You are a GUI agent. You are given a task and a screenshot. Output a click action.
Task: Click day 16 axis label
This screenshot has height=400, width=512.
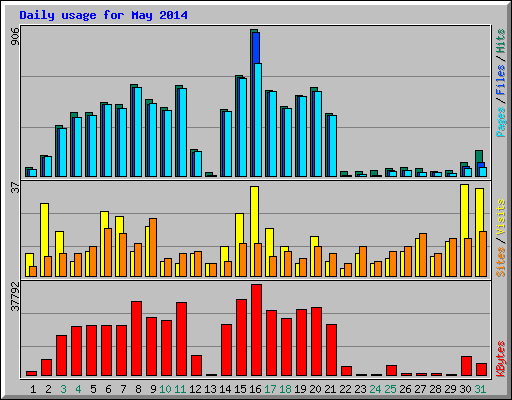pos(255,389)
